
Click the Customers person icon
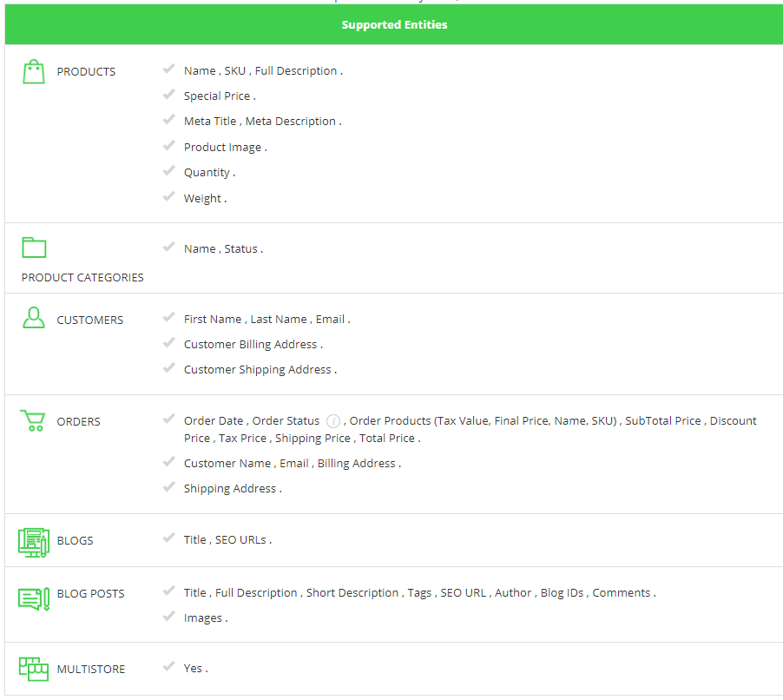click(34, 318)
